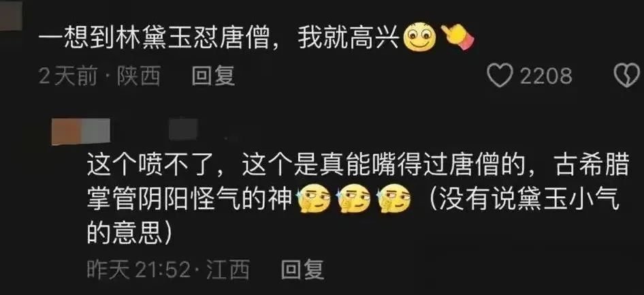This screenshot has width=644, height=295.
Task: Like the top comment with the heart icon
Action: point(500,76)
